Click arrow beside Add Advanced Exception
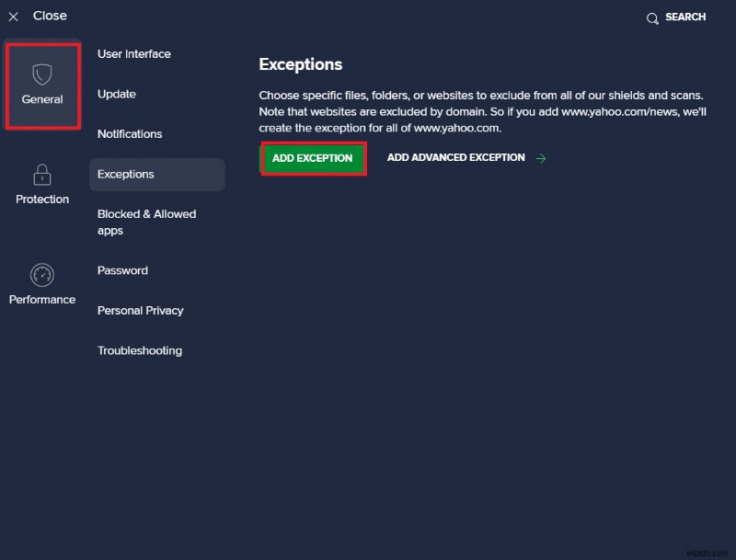The image size is (736, 560). (541, 158)
